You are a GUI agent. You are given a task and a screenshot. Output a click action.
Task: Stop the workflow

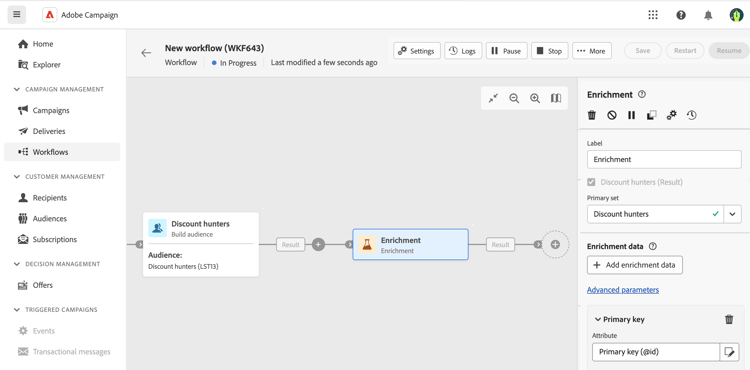tap(550, 51)
